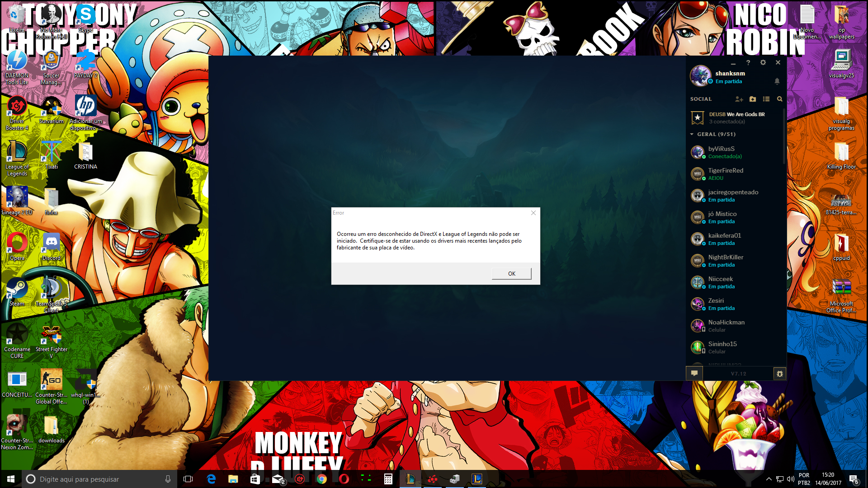868x488 pixels.
Task: Open Windows Start menu
Action: pyautogui.click(x=11, y=479)
